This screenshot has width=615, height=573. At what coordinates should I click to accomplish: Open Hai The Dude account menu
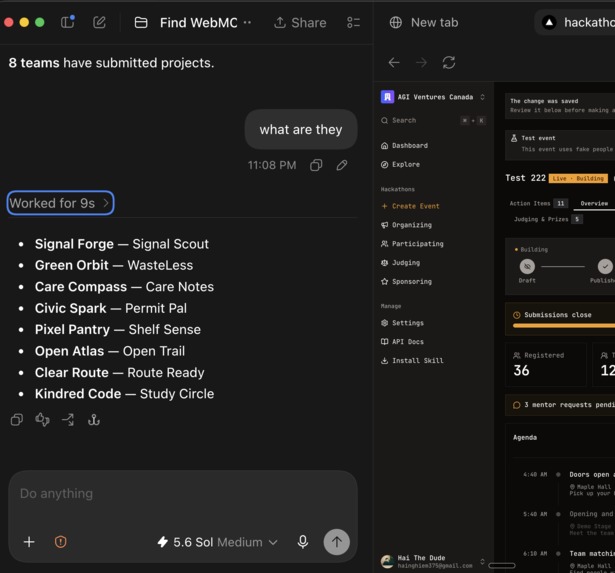coord(433,561)
